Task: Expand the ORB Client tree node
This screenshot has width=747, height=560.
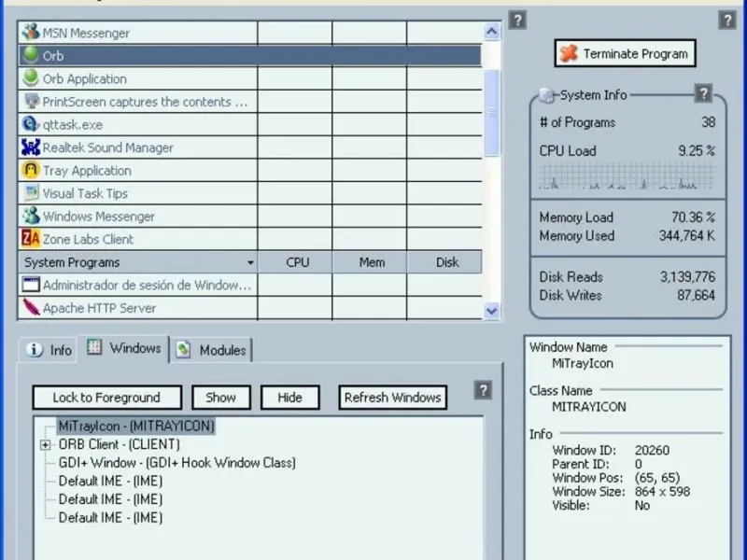Action: tap(45, 445)
